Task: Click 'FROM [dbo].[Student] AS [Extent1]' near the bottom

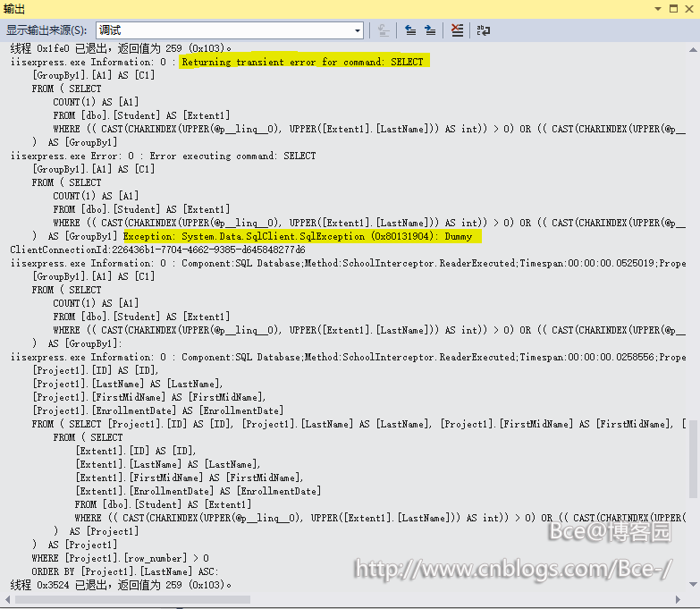Action: coord(163,504)
